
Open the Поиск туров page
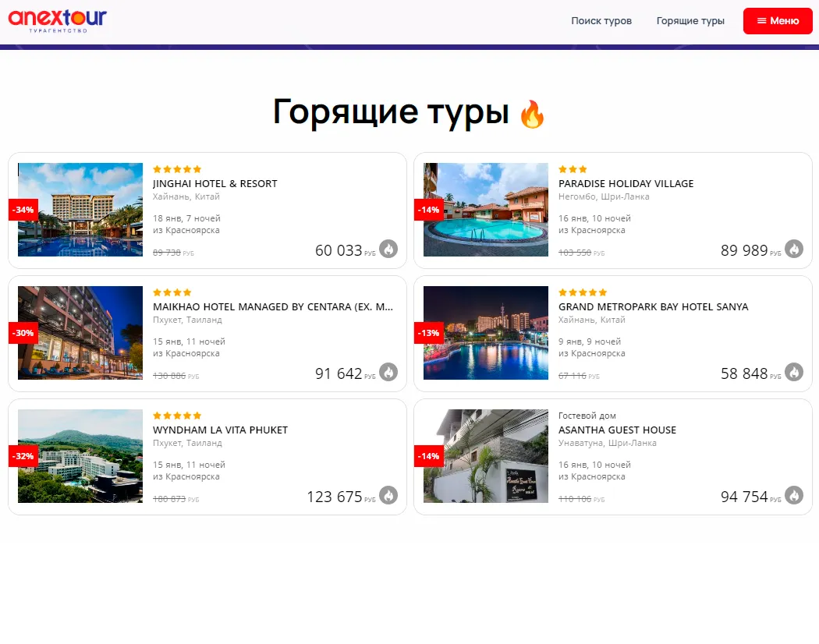pyautogui.click(x=601, y=21)
